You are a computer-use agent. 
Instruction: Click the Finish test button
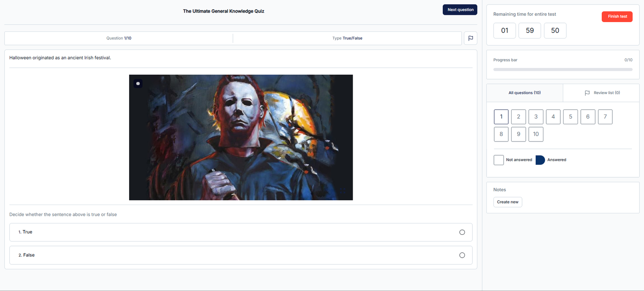coord(617,16)
